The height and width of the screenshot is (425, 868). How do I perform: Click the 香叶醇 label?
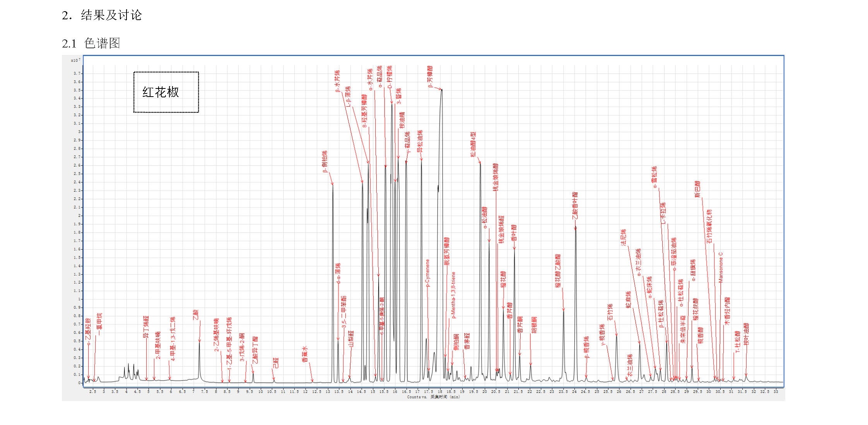[x=514, y=233]
